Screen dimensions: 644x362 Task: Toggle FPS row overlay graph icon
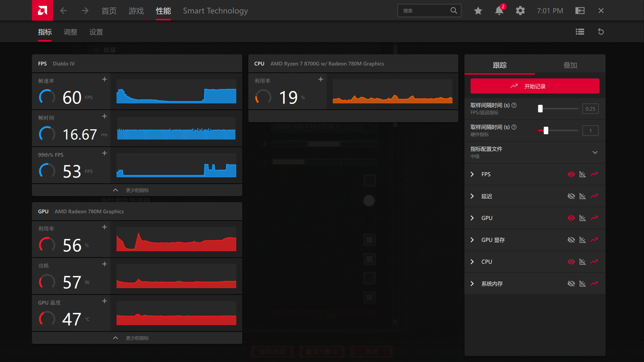pos(582,174)
